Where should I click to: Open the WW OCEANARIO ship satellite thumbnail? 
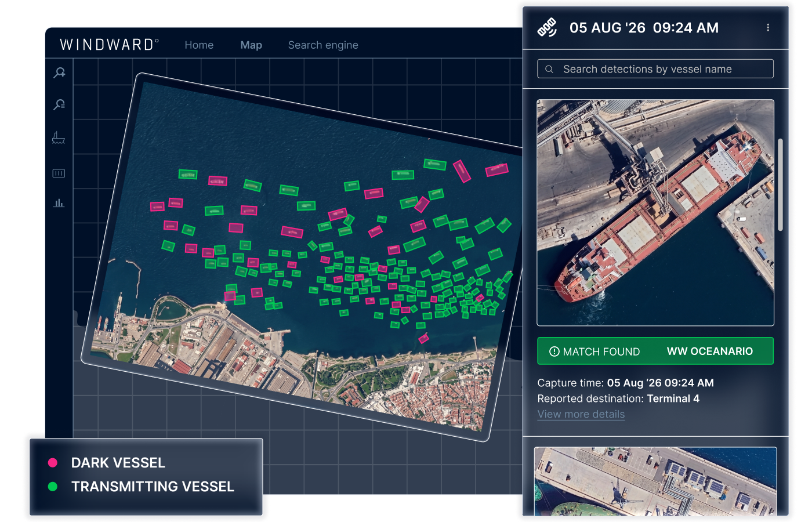tap(655, 213)
